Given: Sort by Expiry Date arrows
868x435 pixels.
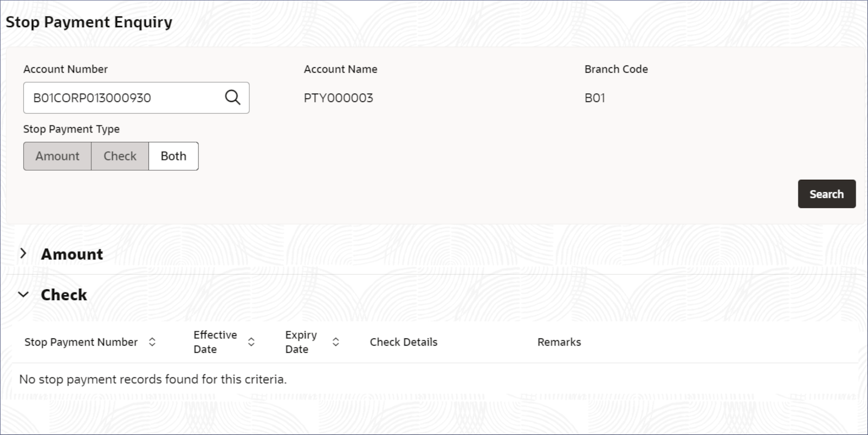Looking at the screenshot, I should (x=336, y=342).
